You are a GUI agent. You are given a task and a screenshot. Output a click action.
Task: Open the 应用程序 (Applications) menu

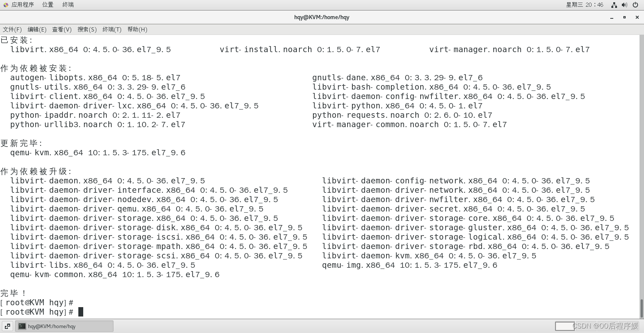22,4
